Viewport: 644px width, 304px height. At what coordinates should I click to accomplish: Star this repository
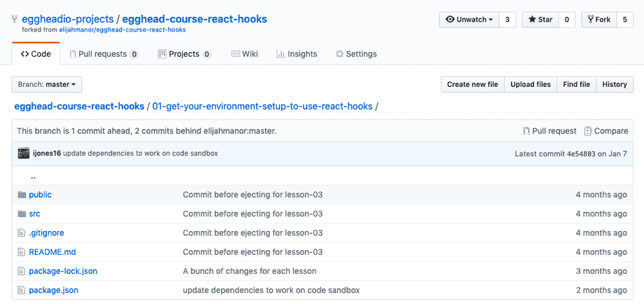point(540,20)
